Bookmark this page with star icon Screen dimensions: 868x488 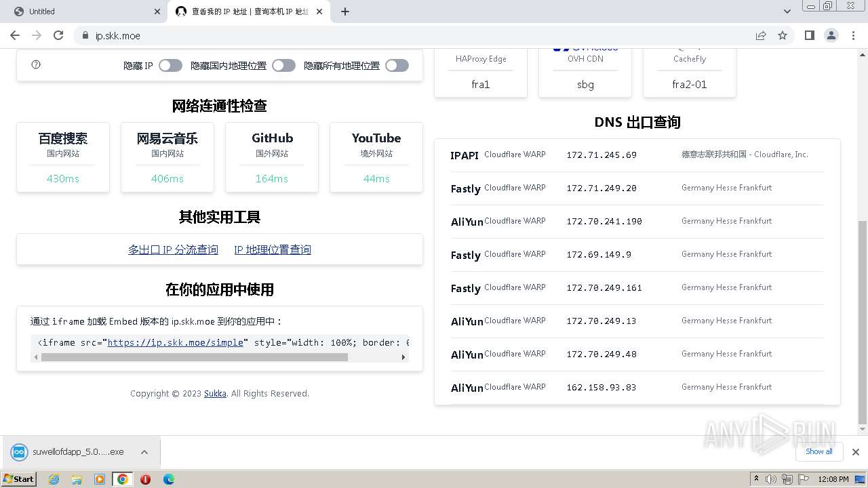[x=783, y=35]
